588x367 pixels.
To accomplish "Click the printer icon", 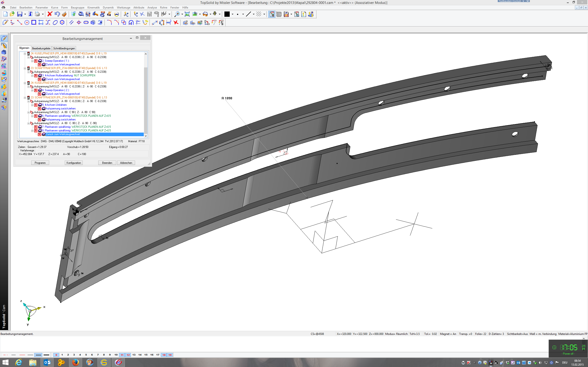I will click(37, 14).
